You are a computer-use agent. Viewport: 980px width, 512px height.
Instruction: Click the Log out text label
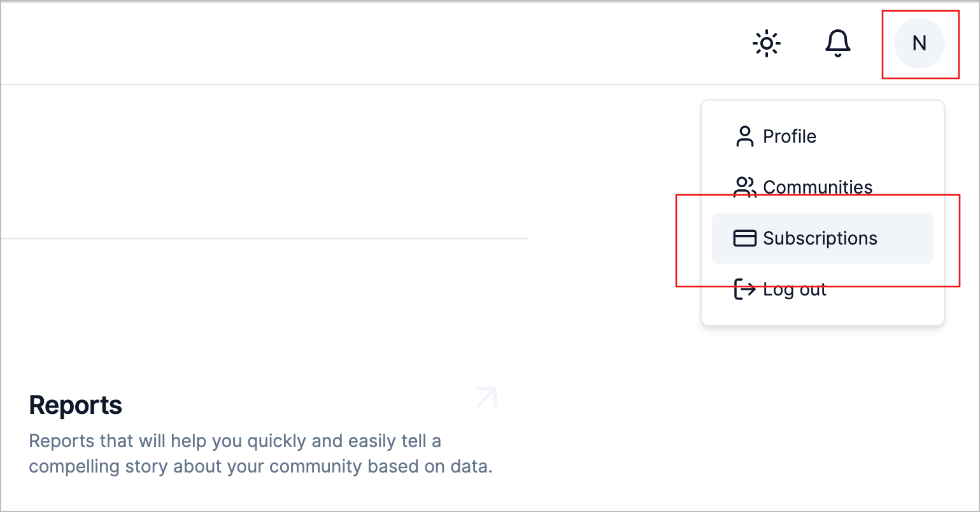(795, 290)
